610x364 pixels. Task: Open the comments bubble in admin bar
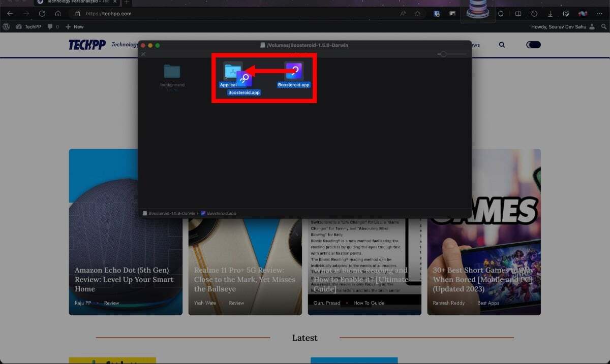pyautogui.click(x=53, y=26)
